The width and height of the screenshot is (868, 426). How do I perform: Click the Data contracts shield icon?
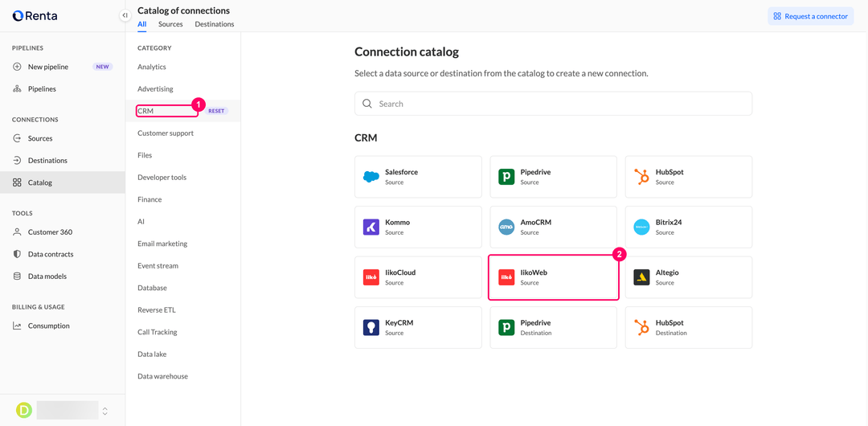(x=17, y=254)
